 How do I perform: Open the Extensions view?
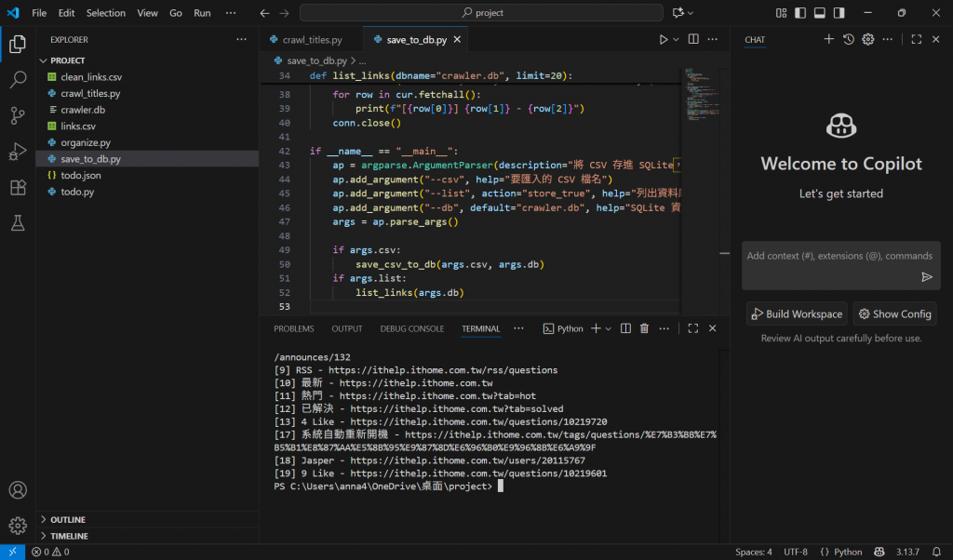(18, 187)
